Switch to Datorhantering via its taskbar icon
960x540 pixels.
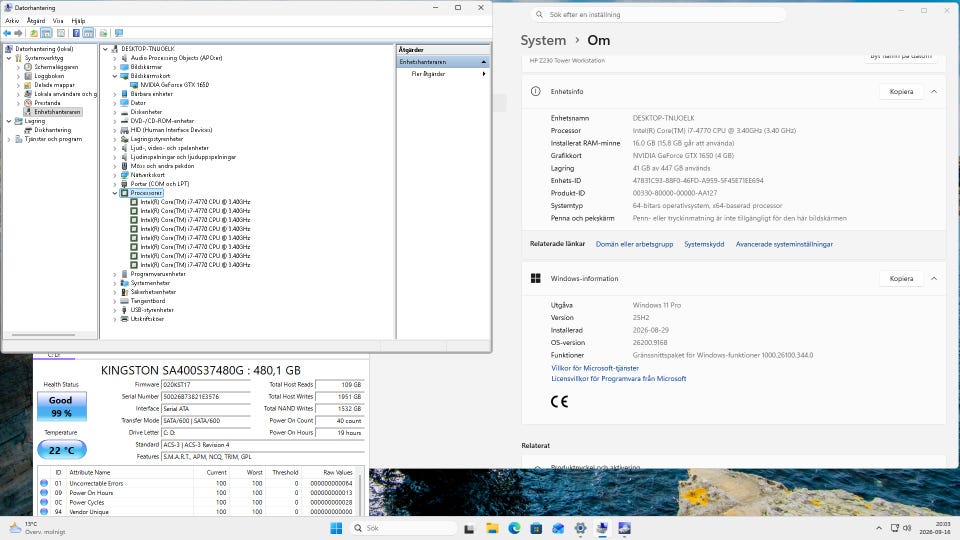[602, 528]
